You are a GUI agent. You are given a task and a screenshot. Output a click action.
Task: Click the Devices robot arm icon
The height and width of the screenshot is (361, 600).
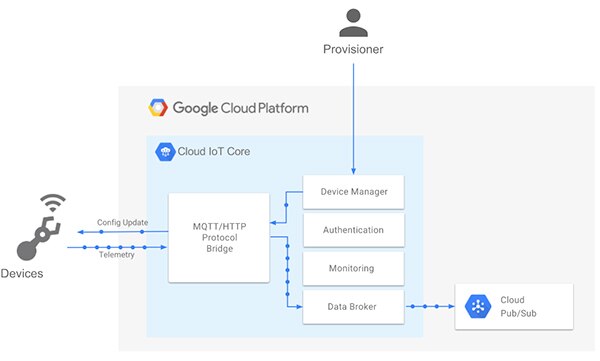(39, 239)
